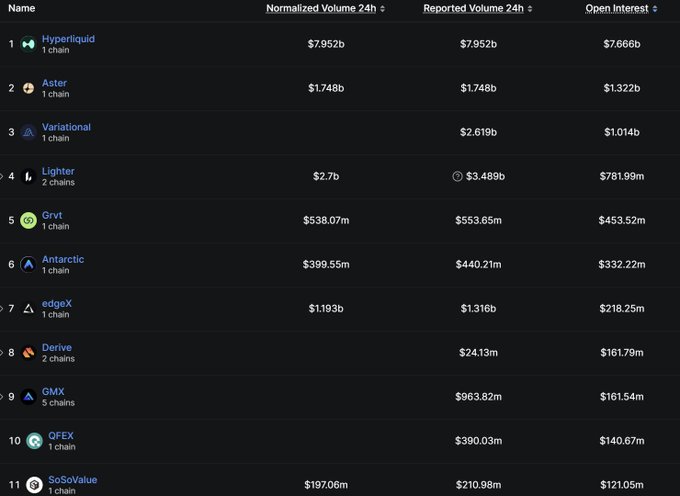Screen dimensions: 680x496
Task: Expand the edgeX row chevron
Action: point(1,308)
